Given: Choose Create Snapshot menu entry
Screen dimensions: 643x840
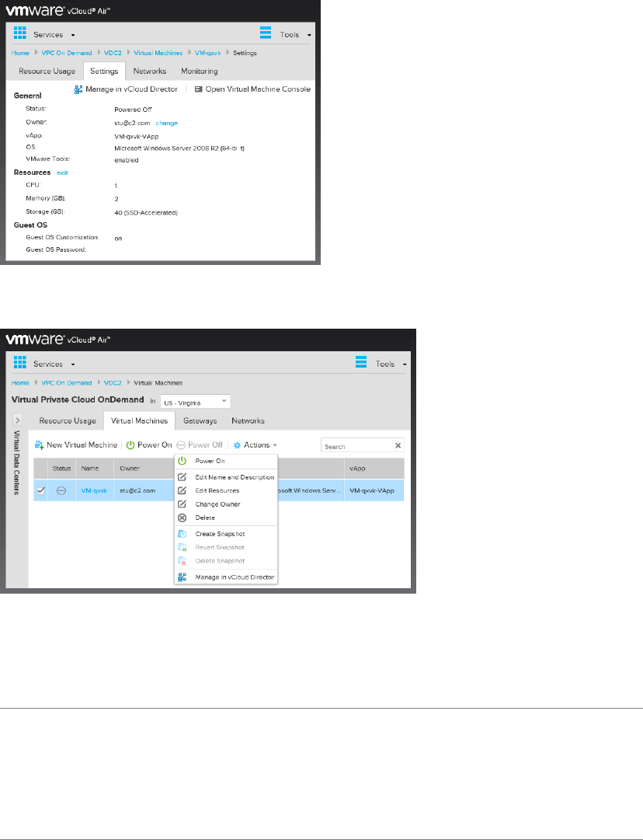Looking at the screenshot, I should click(220, 534).
